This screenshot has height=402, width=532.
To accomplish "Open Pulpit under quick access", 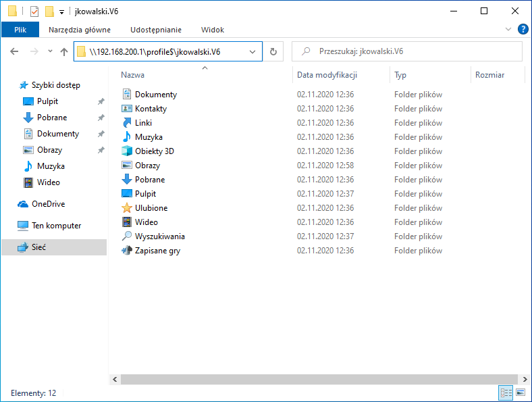I will coord(41,101).
